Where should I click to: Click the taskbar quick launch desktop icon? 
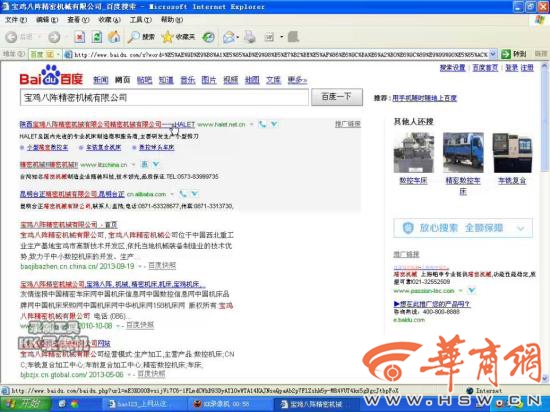(x=62, y=404)
